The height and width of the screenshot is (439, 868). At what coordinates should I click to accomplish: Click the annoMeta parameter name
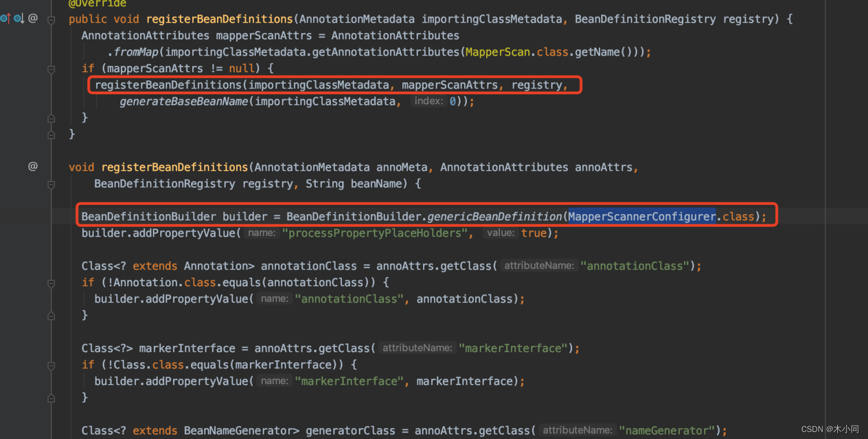click(402, 167)
